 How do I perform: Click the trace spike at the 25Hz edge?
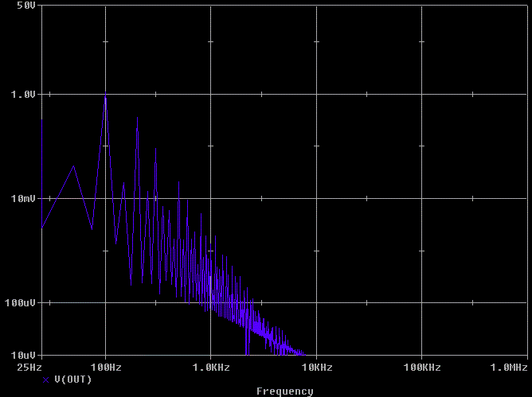[x=41, y=119]
